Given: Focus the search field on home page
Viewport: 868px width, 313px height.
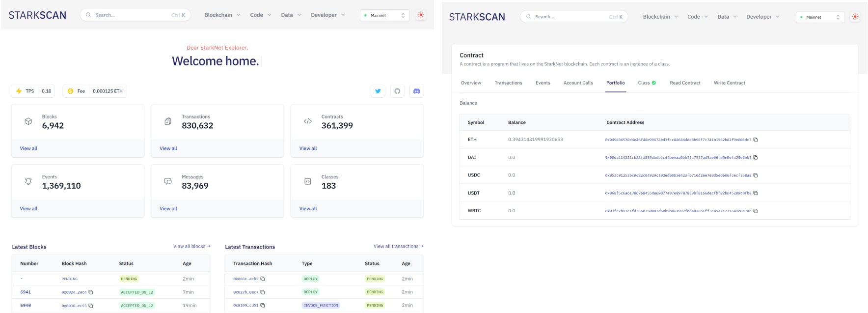Looking at the screenshot, I should (x=136, y=15).
